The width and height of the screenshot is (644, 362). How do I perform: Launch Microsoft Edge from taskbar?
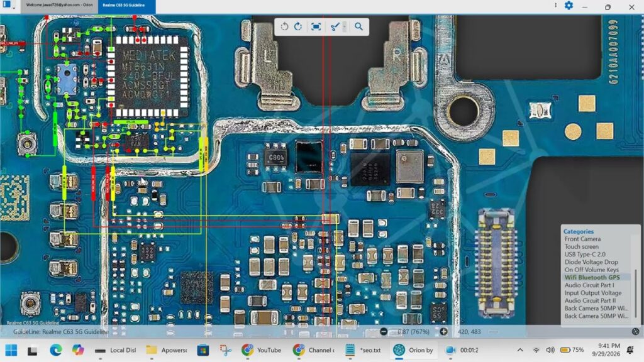[x=56, y=350]
